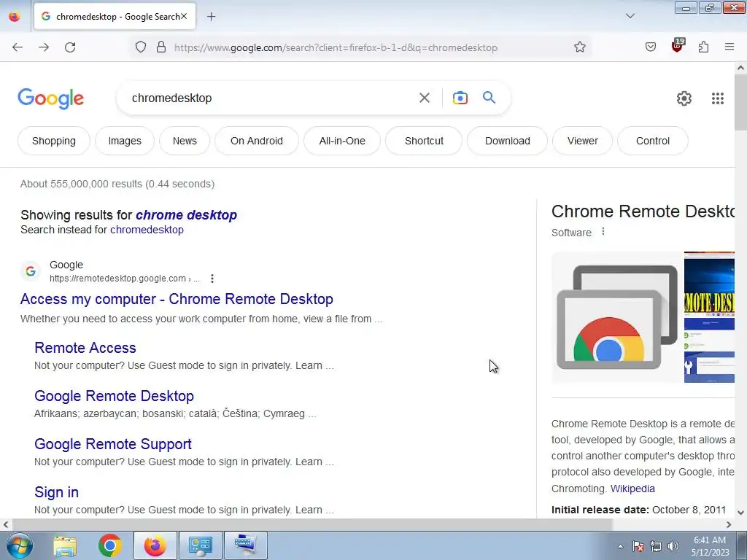Open Action Center flag icon
This screenshot has width=747, height=560.
coord(638,546)
